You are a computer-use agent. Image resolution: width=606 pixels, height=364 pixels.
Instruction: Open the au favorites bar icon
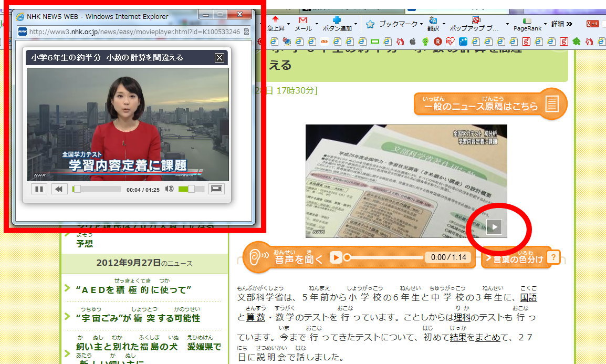tap(324, 41)
